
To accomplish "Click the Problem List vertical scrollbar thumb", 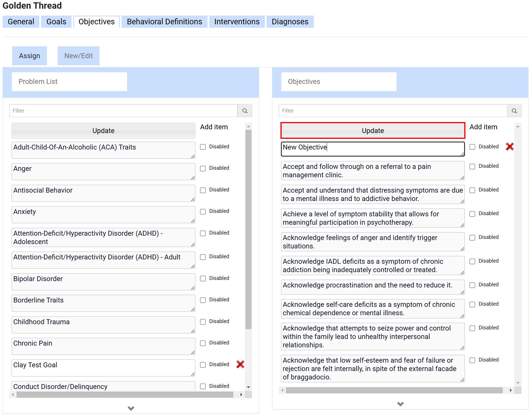I will [248, 228].
